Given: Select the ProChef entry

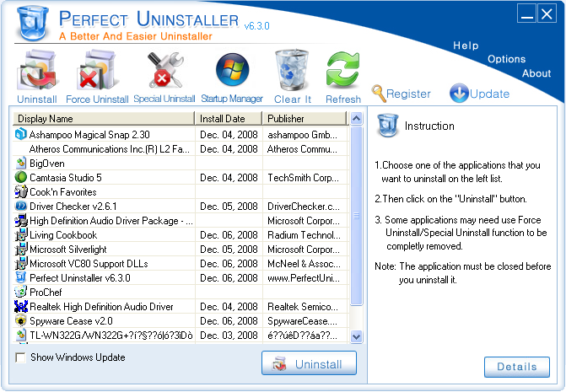Looking at the screenshot, I should coord(46,293).
